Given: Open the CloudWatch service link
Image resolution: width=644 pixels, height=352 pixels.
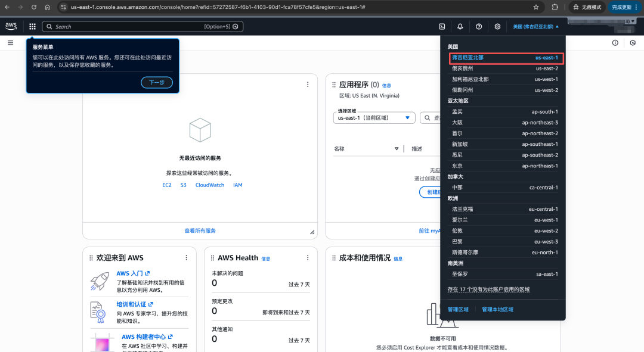Looking at the screenshot, I should coord(210,185).
